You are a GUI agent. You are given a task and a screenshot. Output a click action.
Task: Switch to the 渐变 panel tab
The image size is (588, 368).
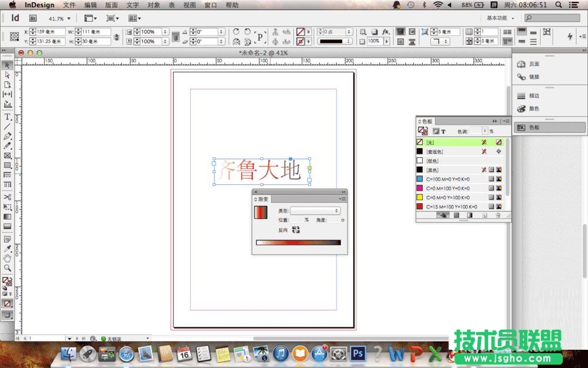pyautogui.click(x=262, y=199)
